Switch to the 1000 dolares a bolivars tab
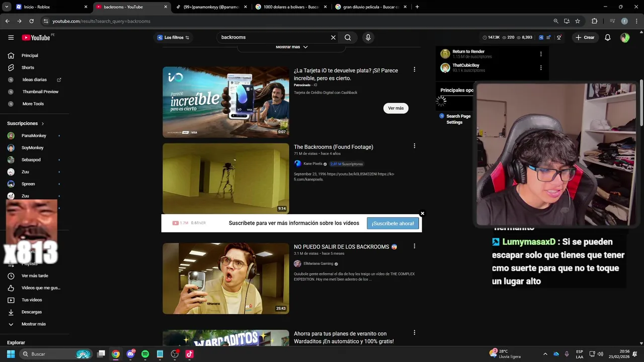 (x=291, y=7)
